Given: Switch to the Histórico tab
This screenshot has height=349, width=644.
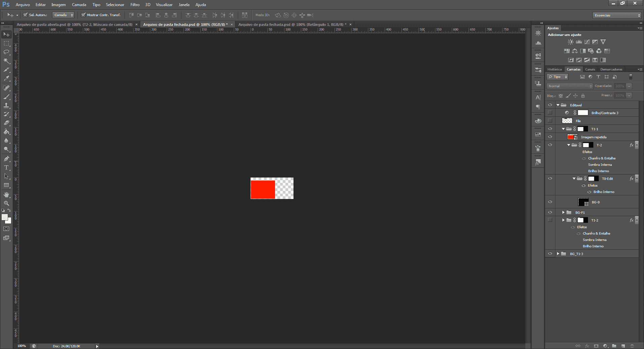Looking at the screenshot, I should point(554,69).
